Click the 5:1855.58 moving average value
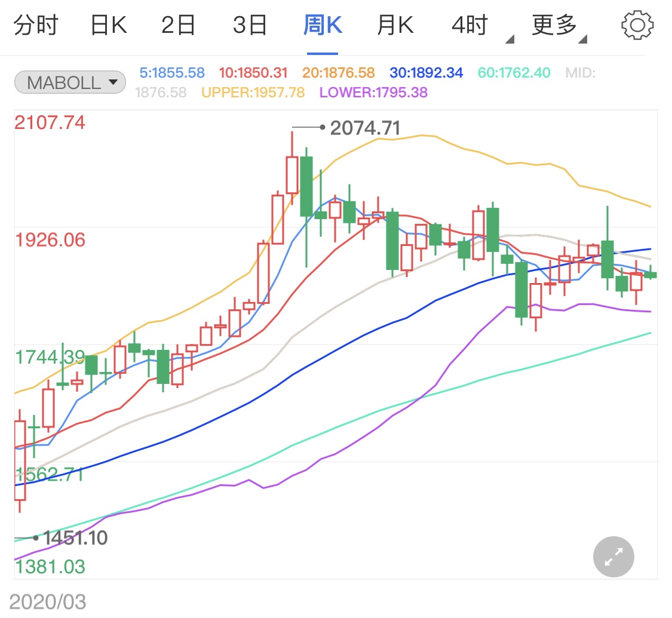Screen dimensions: 672x618 click(172, 73)
